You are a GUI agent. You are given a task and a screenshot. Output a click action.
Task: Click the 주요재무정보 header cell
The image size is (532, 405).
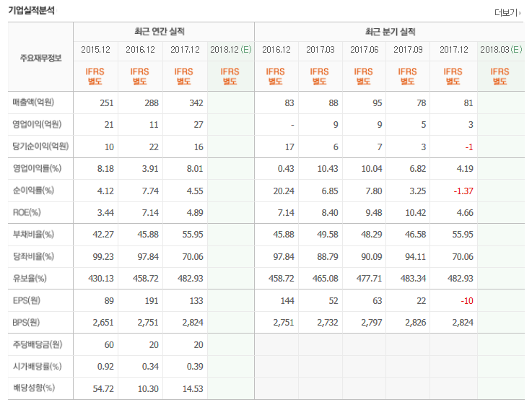40,58
